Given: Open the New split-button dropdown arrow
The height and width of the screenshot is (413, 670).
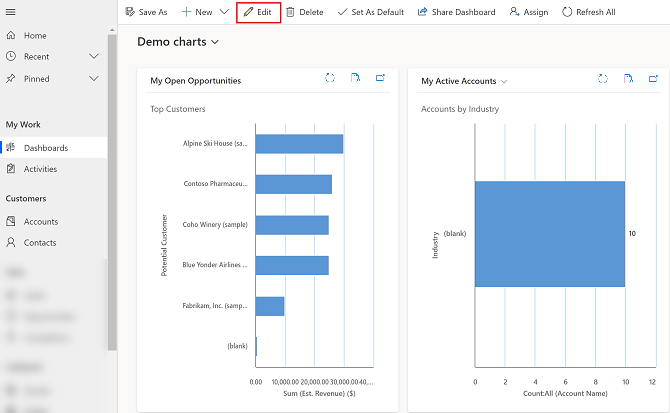Looking at the screenshot, I should pyautogui.click(x=224, y=12).
